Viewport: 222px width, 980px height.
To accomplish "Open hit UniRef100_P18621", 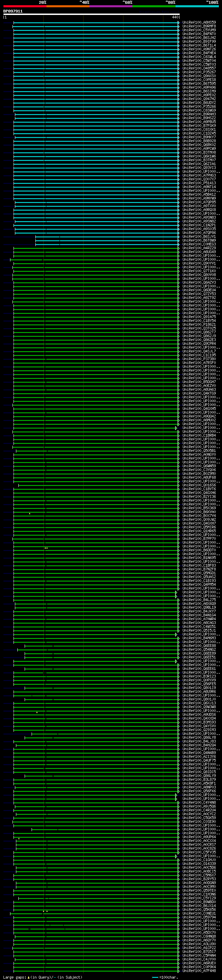I will coord(199,324).
